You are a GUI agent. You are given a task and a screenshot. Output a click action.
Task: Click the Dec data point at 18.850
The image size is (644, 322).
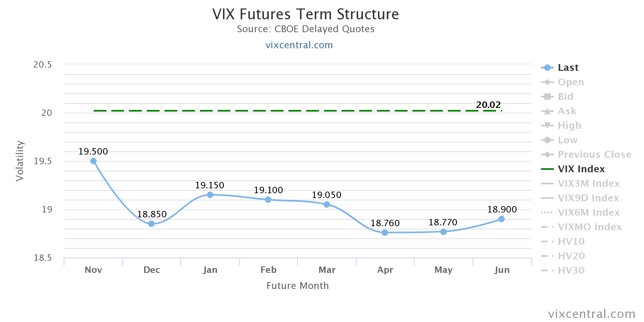tap(151, 224)
